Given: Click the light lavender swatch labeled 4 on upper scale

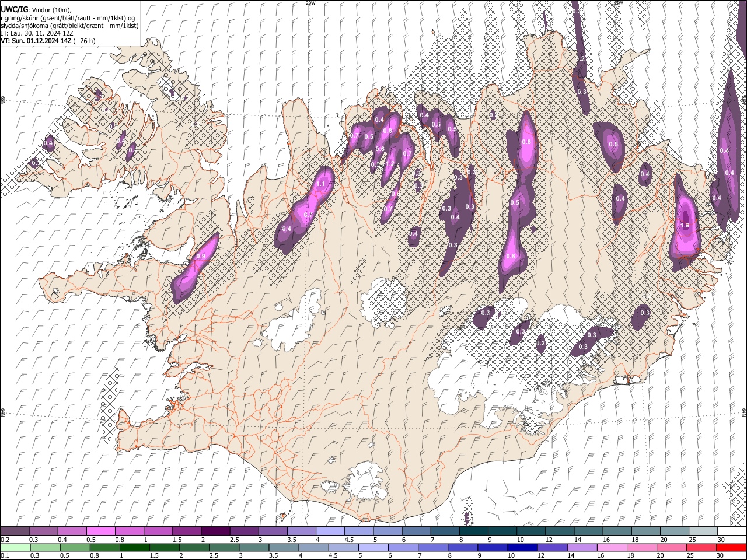Looking at the screenshot, I should [329, 531].
